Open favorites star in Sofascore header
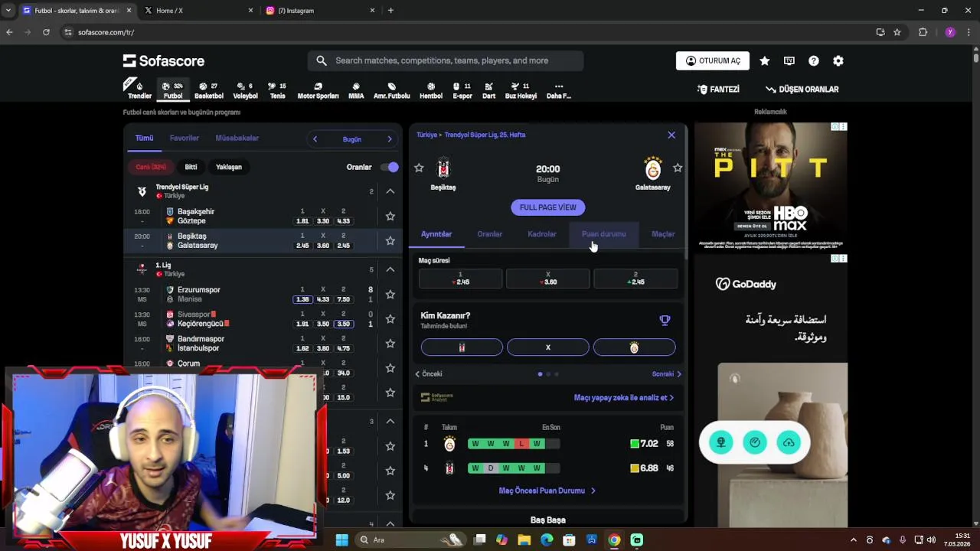This screenshot has height=551, width=980. point(764,60)
